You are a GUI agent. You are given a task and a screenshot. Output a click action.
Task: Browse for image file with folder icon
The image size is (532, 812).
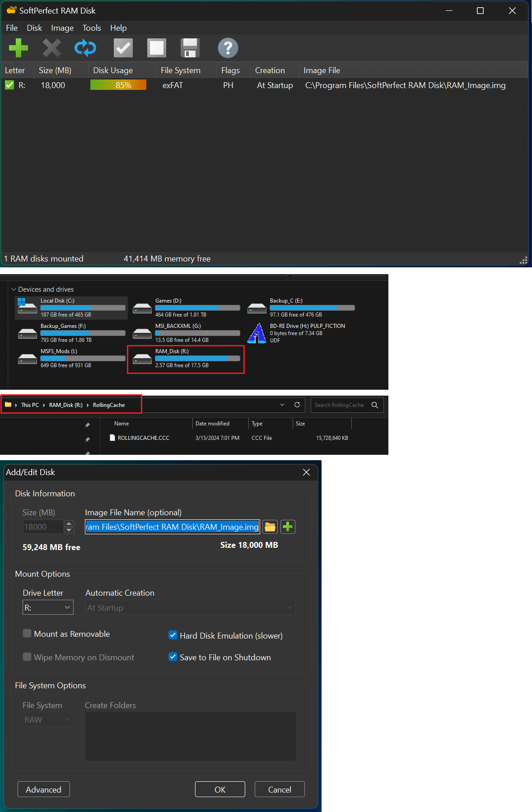click(x=270, y=527)
